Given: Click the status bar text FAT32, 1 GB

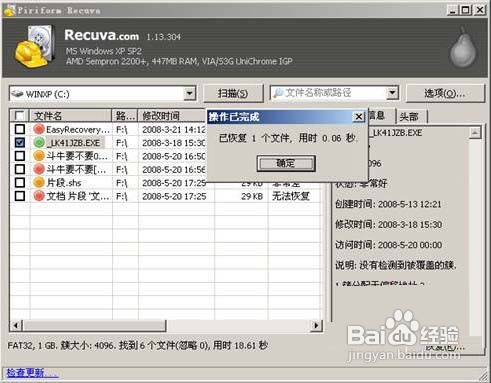Looking at the screenshot, I should click(137, 345).
